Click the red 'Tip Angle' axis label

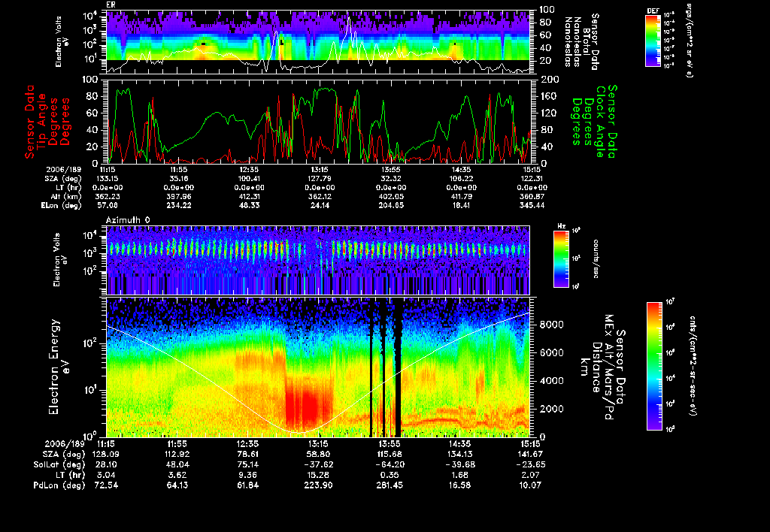pyautogui.click(x=42, y=122)
